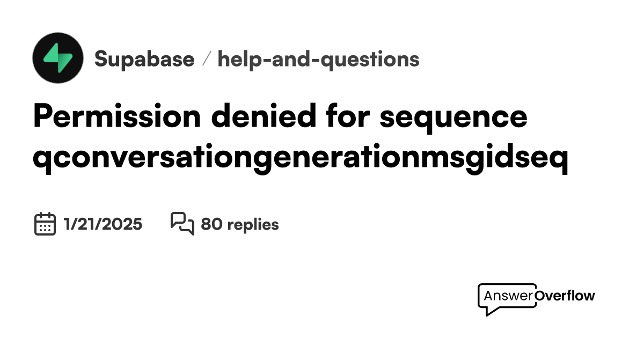The width and height of the screenshot is (644, 338).
Task: Select the qconversationgenerationmsgidseq title text
Action: tap(301, 158)
